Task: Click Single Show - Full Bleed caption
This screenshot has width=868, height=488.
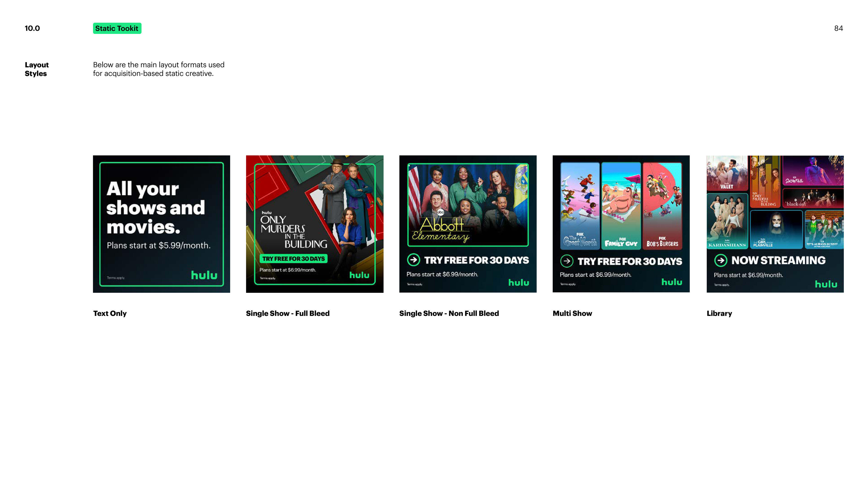Action: pyautogui.click(x=288, y=313)
